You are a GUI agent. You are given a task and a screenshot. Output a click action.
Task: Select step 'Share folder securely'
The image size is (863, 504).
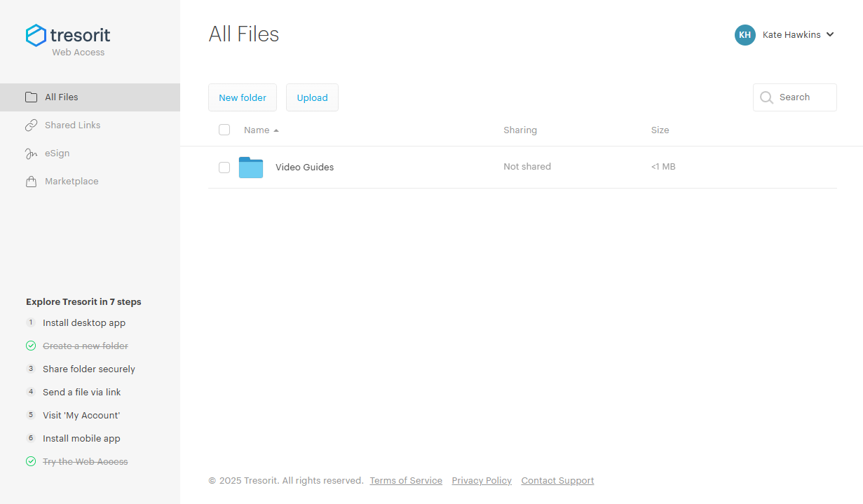point(89,369)
